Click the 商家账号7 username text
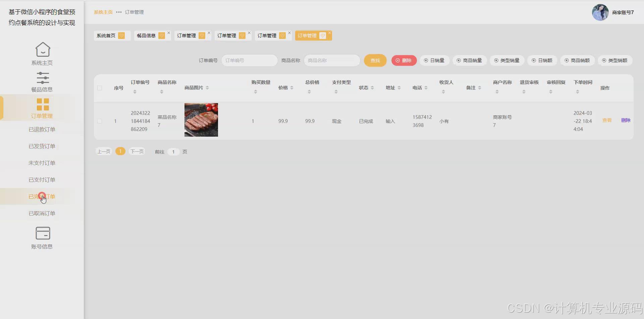The width and height of the screenshot is (644, 319). [623, 12]
